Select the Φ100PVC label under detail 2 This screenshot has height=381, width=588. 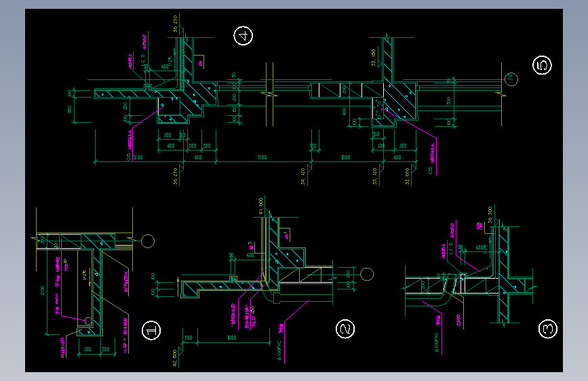pos(279,351)
